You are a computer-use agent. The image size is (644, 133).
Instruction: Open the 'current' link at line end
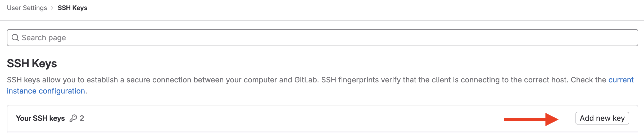(x=621, y=80)
